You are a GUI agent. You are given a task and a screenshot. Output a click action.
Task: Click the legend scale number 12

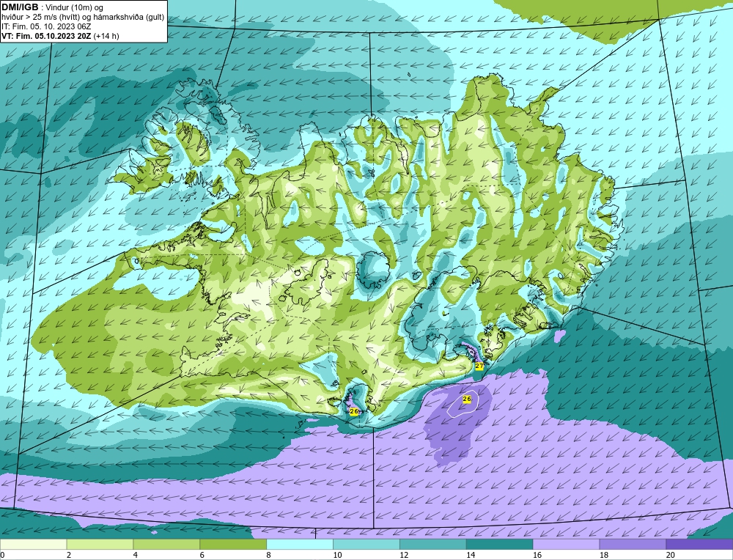[x=404, y=555]
